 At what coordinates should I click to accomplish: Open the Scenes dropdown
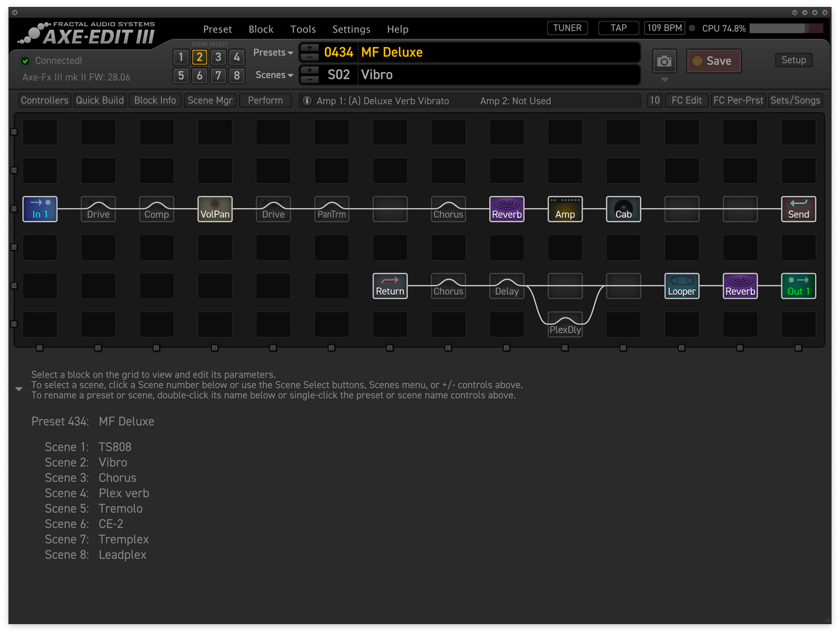[x=273, y=75]
